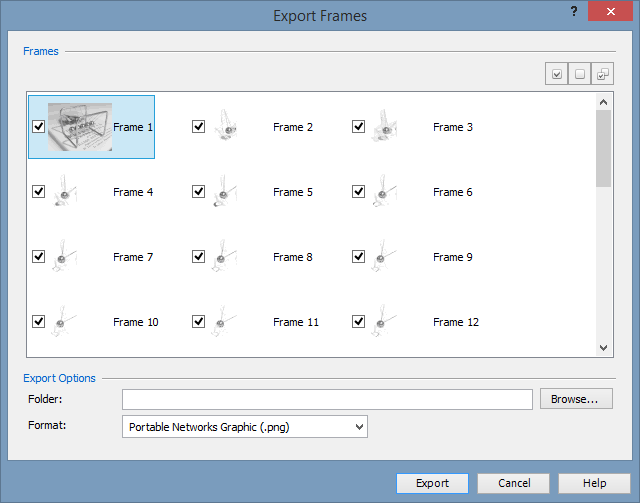Click inside the Folder path input field
This screenshot has height=503, width=640.
tap(327, 399)
